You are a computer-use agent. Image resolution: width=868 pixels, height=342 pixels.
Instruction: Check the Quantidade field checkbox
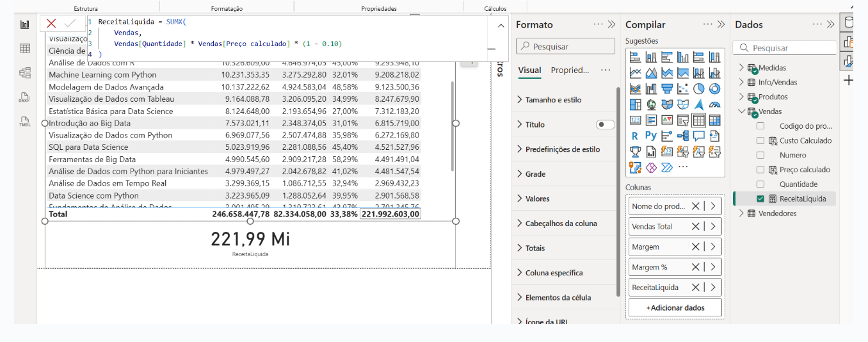760,184
